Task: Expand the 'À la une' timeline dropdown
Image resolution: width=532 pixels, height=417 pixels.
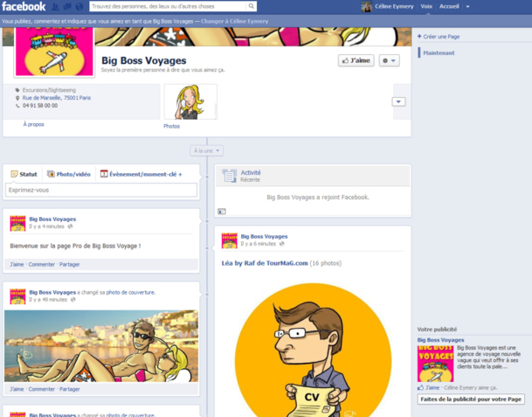Action: [x=208, y=151]
